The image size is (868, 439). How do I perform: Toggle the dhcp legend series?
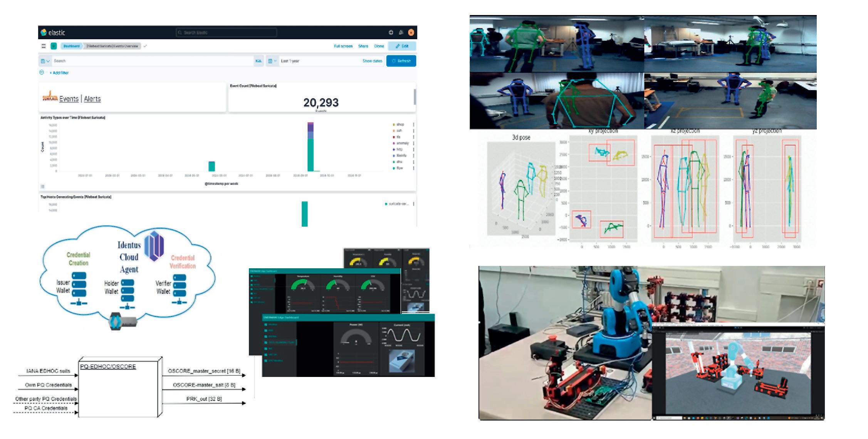400,124
